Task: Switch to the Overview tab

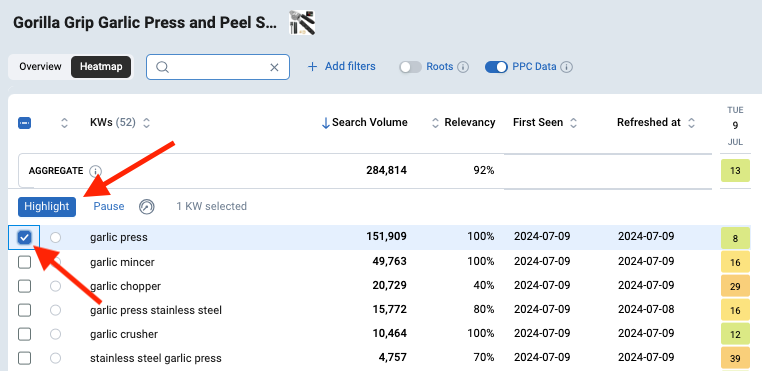Action: [x=40, y=67]
